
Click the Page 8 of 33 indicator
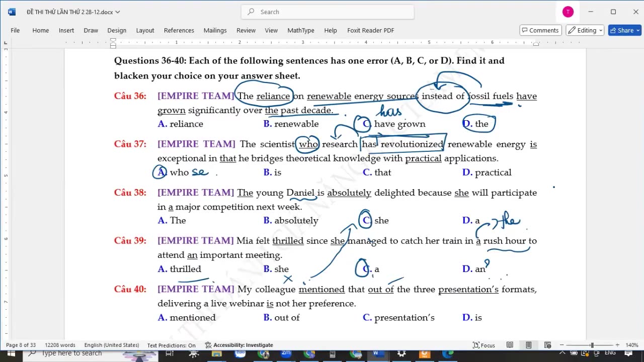pos(21,345)
